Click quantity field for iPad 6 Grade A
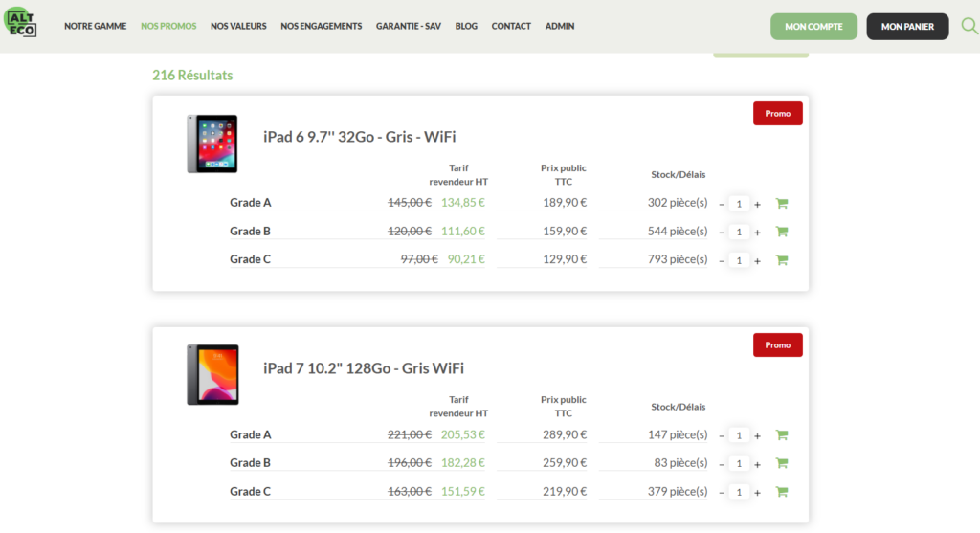The width and height of the screenshot is (980, 533). [739, 204]
